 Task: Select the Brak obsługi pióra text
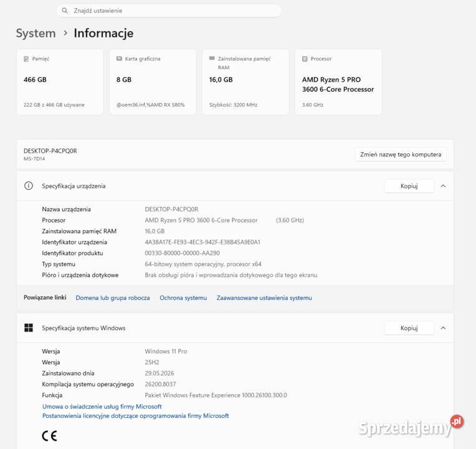click(231, 275)
